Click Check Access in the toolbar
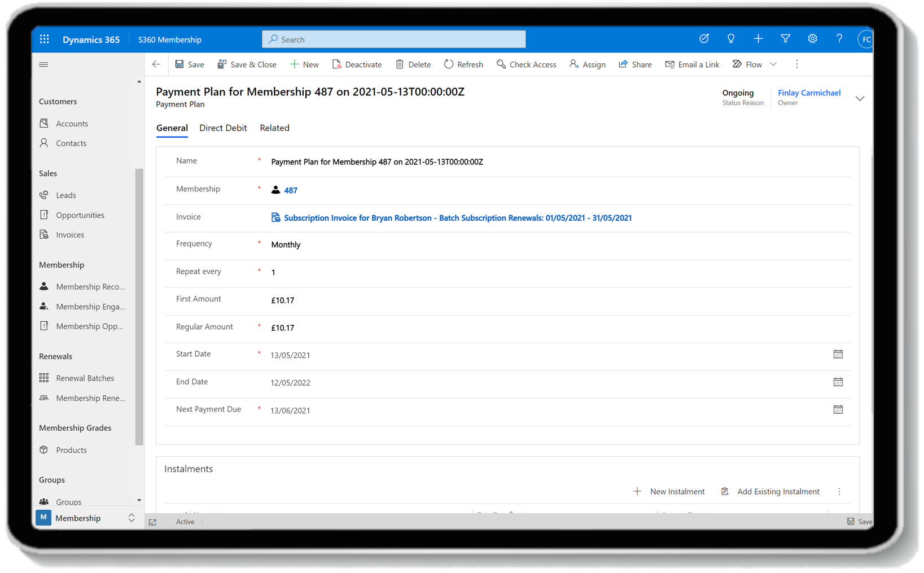This screenshot has height=573, width=924. [526, 64]
